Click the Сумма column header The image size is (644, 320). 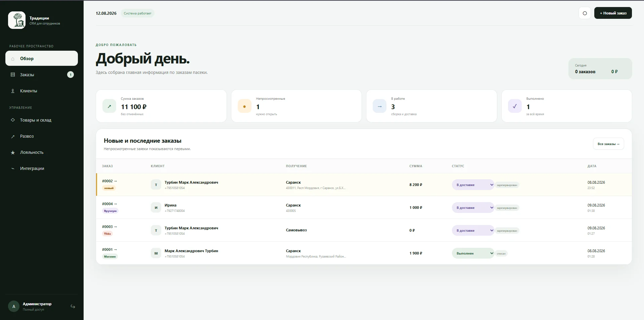coord(416,166)
